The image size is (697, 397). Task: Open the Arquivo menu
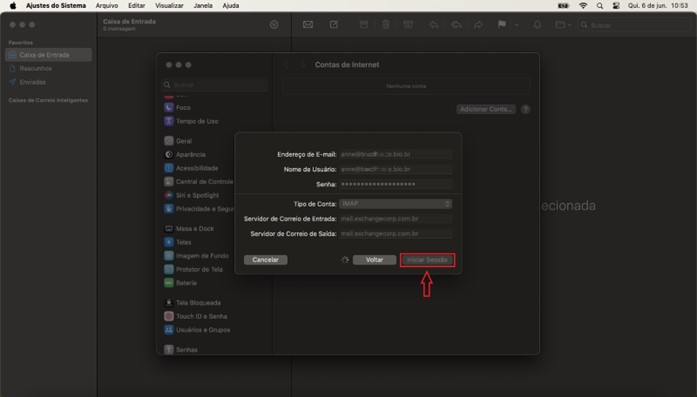[x=107, y=6]
